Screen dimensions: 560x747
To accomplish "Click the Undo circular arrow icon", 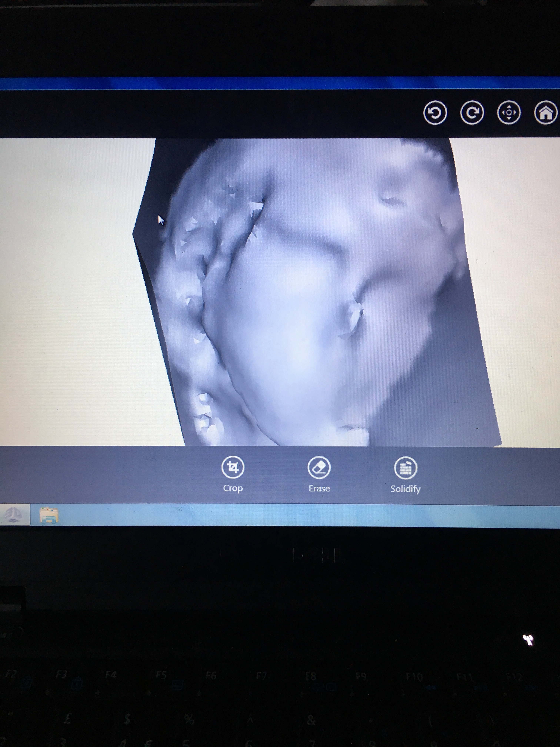I will coord(435,113).
